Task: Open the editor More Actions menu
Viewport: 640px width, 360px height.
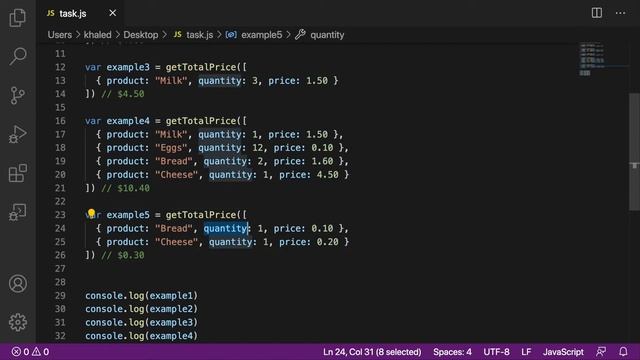Action: pos(620,13)
